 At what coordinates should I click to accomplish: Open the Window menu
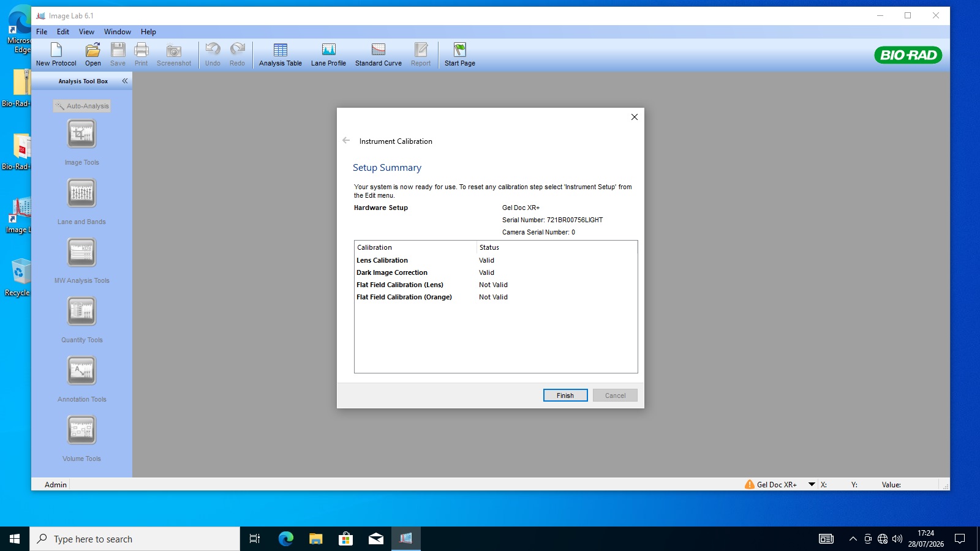[x=117, y=32]
